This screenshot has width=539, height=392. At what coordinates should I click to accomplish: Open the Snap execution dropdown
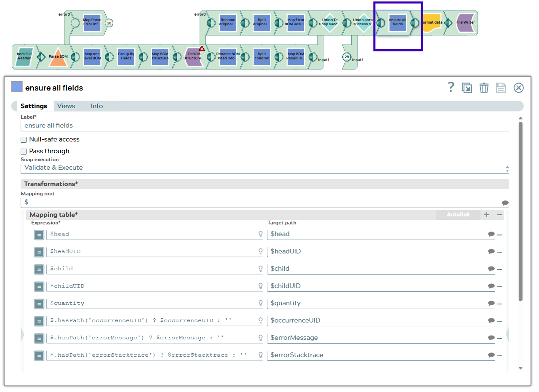[x=265, y=168]
